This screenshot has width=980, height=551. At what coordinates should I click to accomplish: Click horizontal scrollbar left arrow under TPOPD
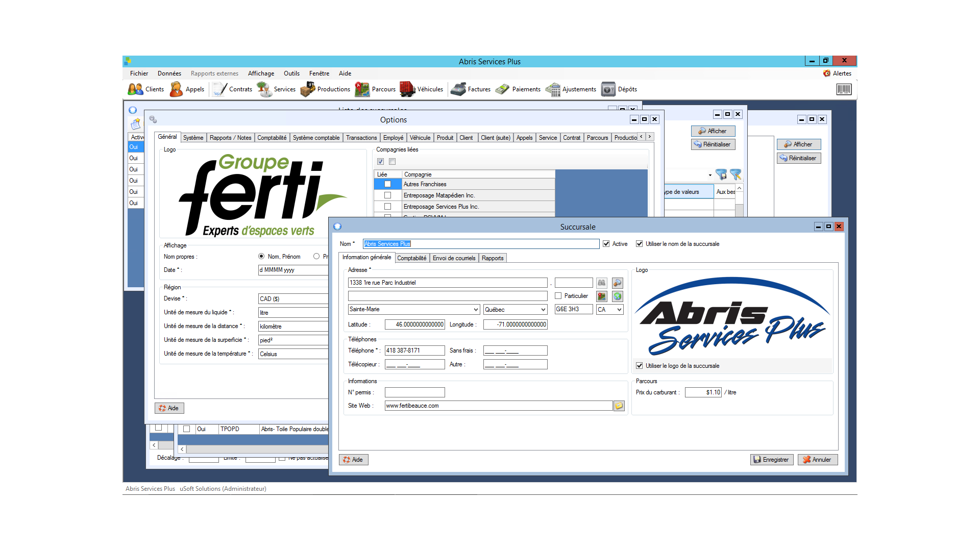(x=182, y=449)
